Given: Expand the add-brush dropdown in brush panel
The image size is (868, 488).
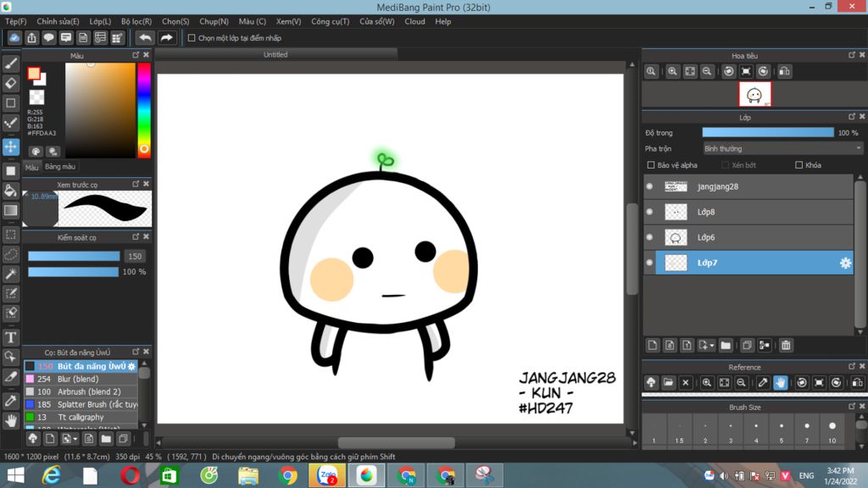Looking at the screenshot, I should point(75,439).
